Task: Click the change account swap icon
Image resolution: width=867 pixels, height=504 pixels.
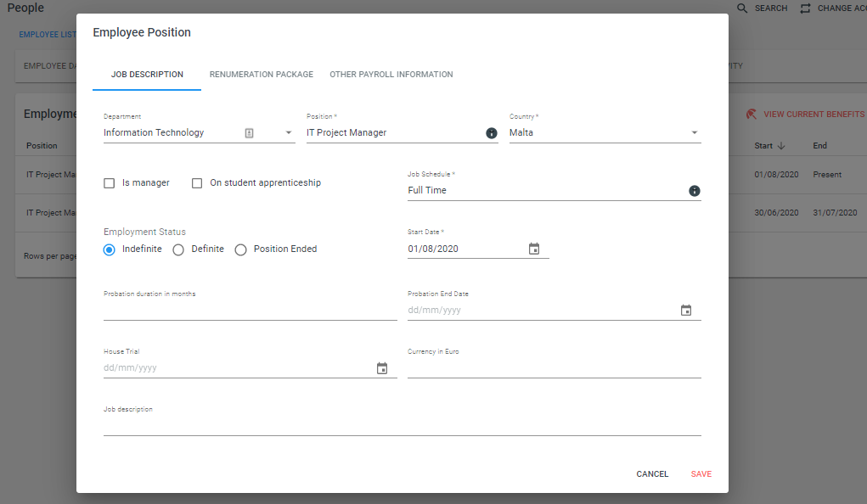Action: tap(805, 8)
